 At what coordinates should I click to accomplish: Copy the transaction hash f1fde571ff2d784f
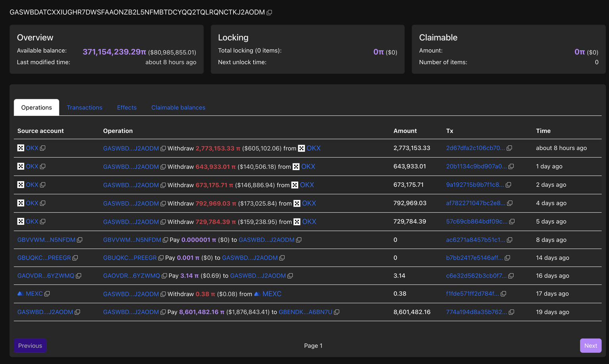pos(504,294)
